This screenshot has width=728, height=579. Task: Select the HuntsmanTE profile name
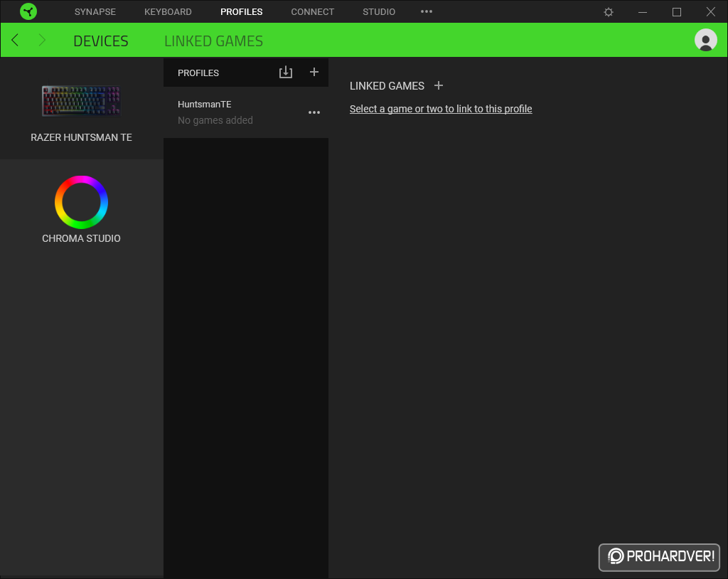204,104
